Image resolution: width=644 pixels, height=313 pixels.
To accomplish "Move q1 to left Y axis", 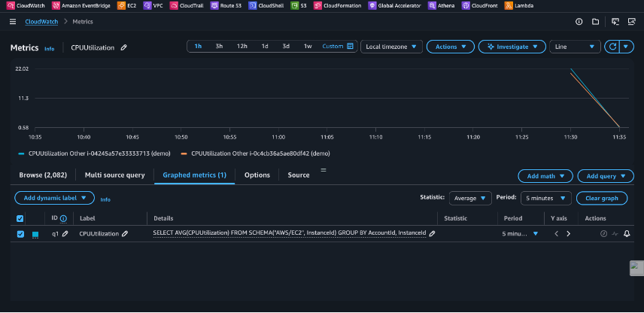I will (557, 234).
